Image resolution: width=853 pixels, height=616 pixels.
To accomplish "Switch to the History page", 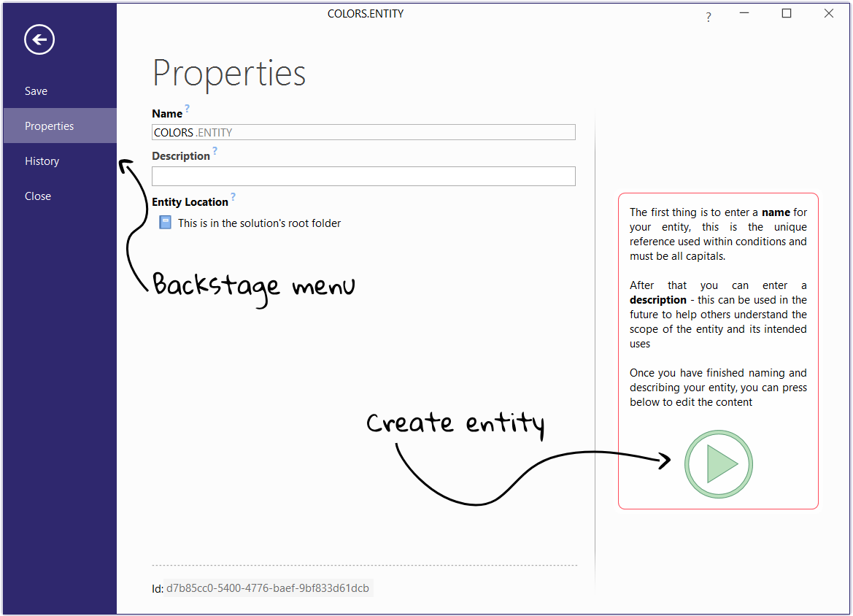I will [x=42, y=161].
